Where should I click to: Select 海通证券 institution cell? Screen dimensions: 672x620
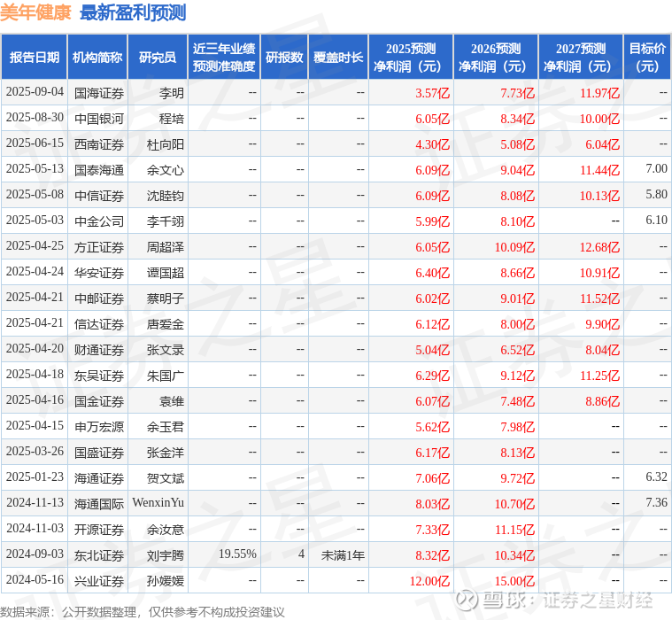point(99,479)
